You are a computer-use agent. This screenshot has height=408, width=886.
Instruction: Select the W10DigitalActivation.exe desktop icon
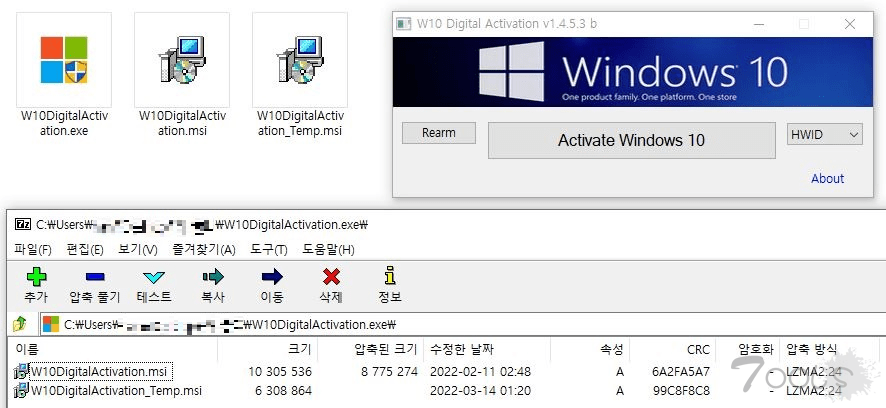pos(63,60)
